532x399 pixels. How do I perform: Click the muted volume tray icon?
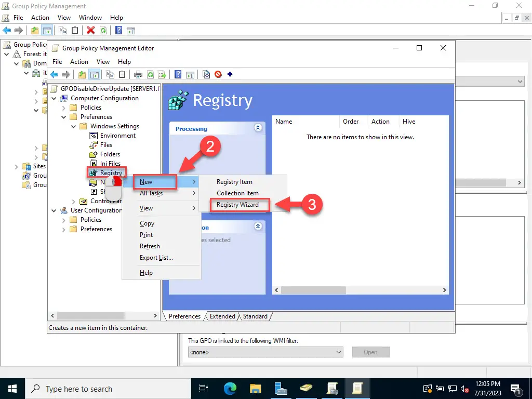point(465,389)
